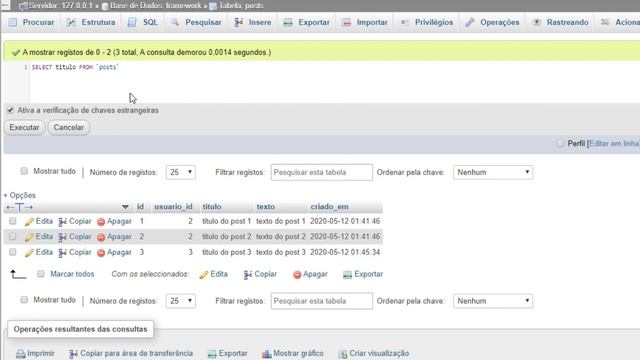The width and height of the screenshot is (640, 360).
Task: Open the Privilégios tab
Action: [x=427, y=22]
